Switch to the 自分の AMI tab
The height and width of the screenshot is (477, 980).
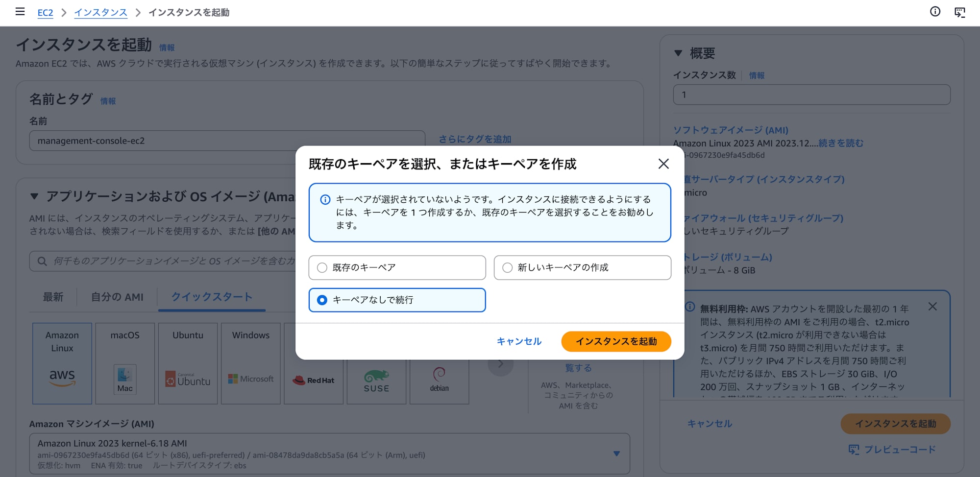(117, 297)
